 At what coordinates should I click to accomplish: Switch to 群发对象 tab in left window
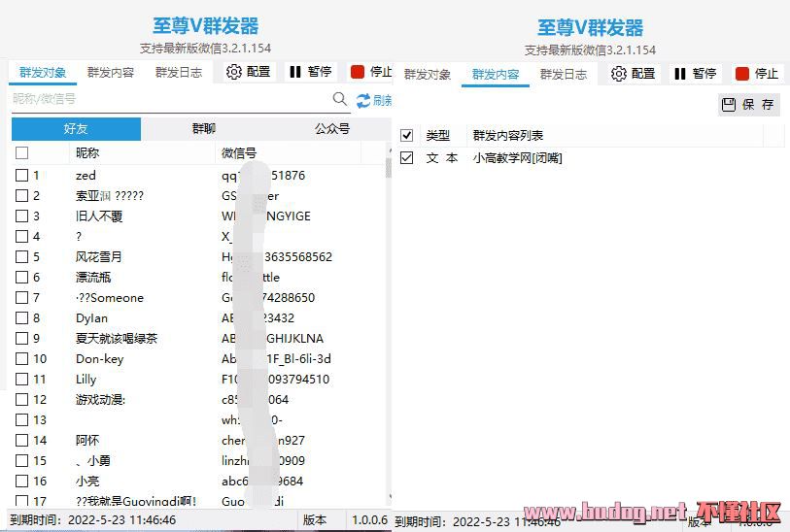coord(43,73)
